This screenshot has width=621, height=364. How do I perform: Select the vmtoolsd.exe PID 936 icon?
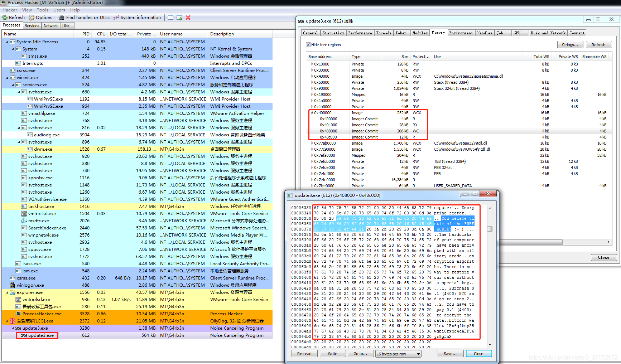pyautogui.click(x=18, y=300)
